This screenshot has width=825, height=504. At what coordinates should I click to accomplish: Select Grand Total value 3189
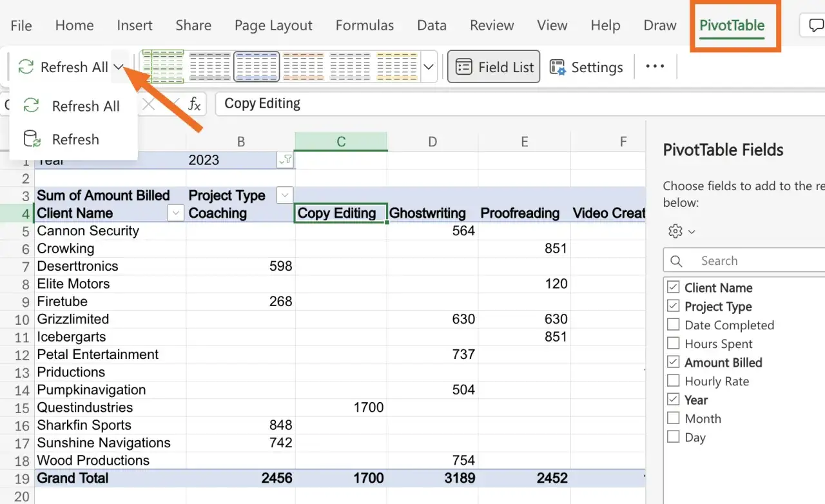[x=432, y=478]
